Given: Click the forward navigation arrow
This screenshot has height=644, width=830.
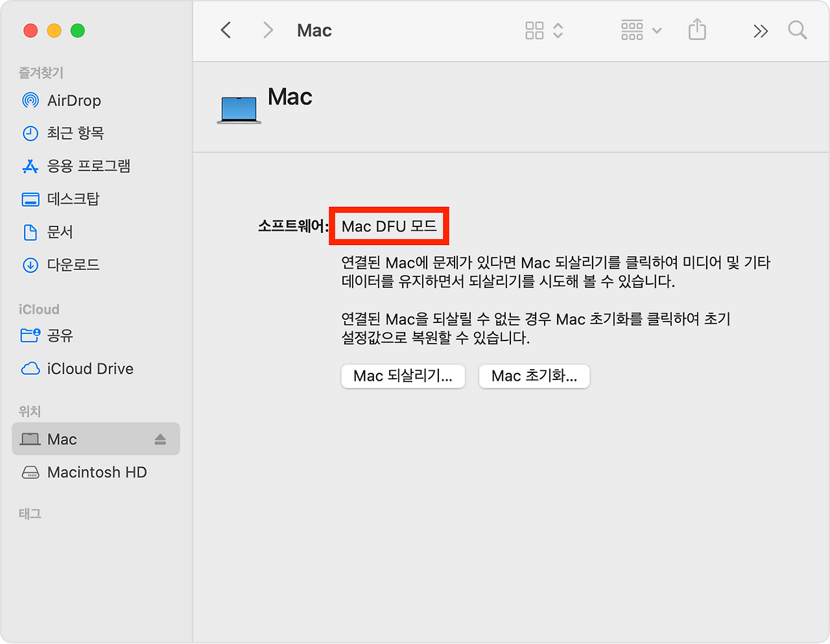Looking at the screenshot, I should pyautogui.click(x=268, y=30).
